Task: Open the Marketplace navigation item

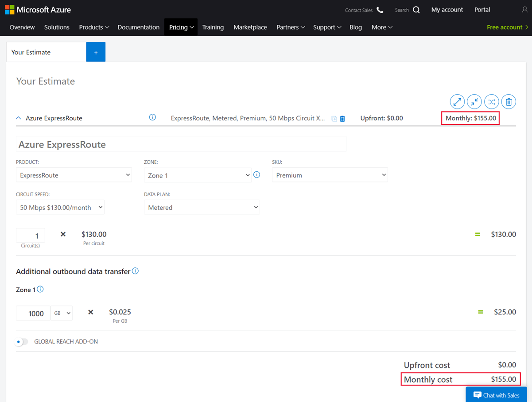Action: point(250,27)
